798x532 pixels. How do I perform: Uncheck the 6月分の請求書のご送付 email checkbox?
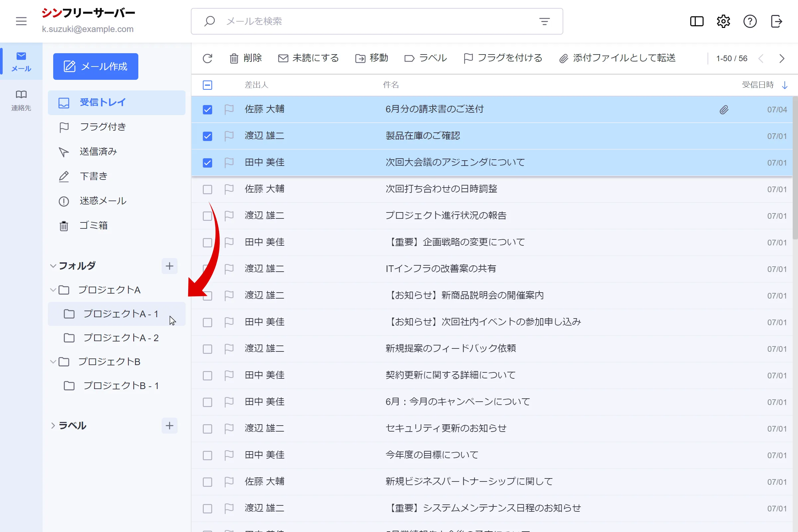tap(207, 110)
